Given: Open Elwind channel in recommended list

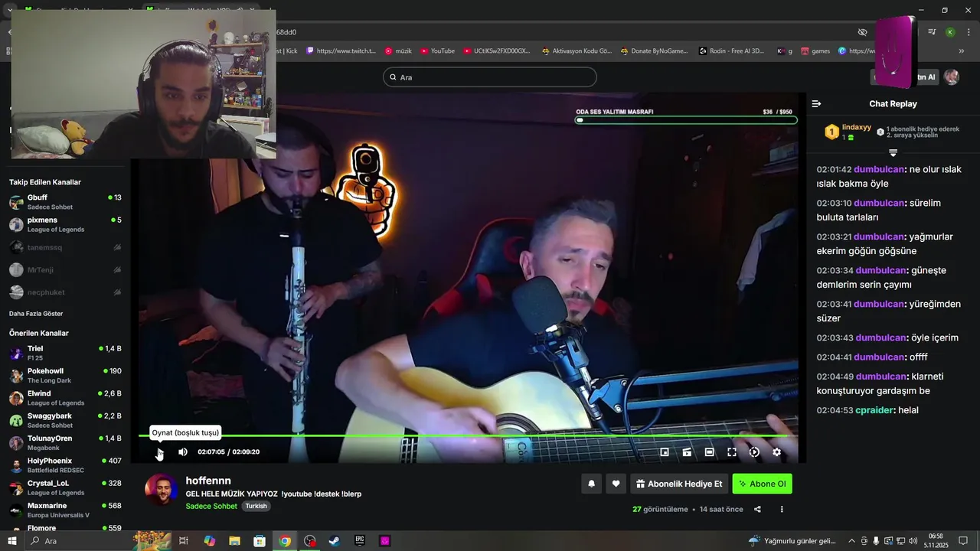Looking at the screenshot, I should pos(65,398).
